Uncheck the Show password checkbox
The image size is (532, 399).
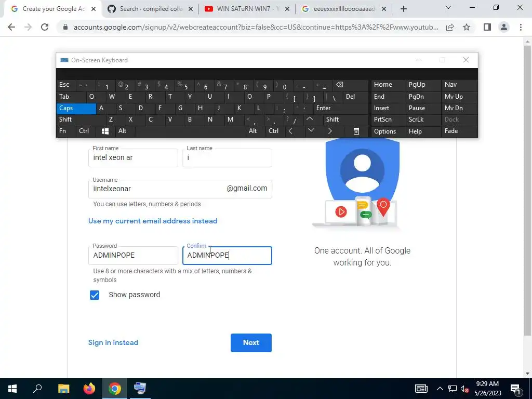[95, 295]
